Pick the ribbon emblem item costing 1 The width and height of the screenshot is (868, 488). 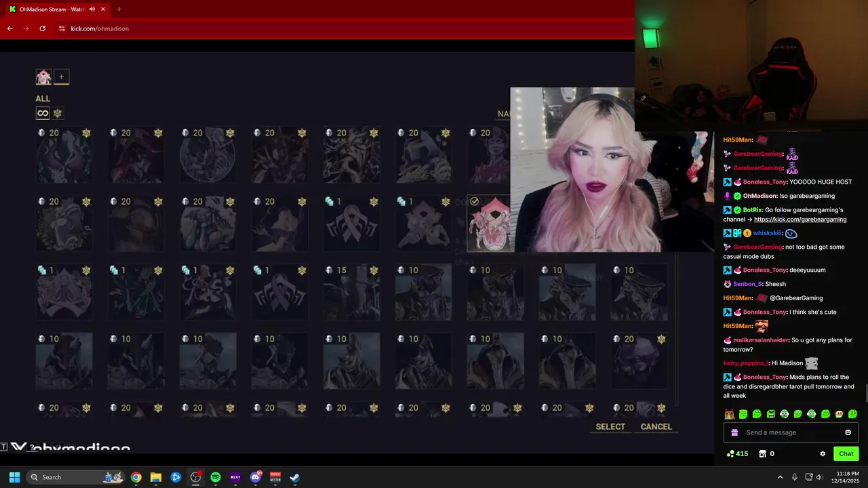tap(352, 224)
